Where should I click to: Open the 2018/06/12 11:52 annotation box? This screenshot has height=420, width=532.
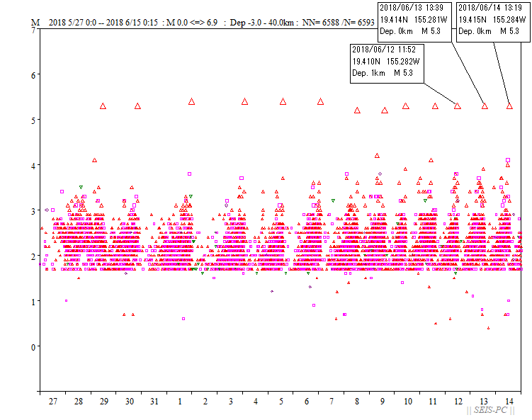click(387, 64)
